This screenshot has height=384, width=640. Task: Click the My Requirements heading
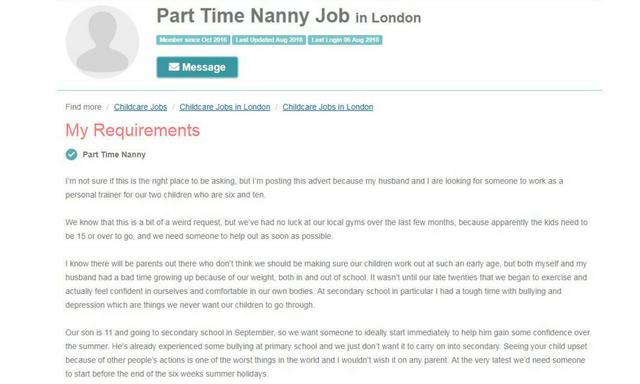pos(133,131)
